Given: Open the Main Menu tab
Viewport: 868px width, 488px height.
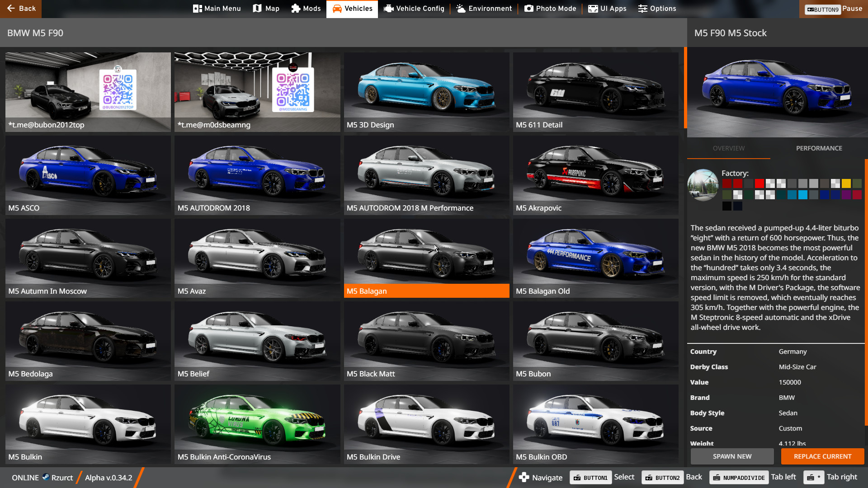Looking at the screenshot, I should pyautogui.click(x=217, y=9).
